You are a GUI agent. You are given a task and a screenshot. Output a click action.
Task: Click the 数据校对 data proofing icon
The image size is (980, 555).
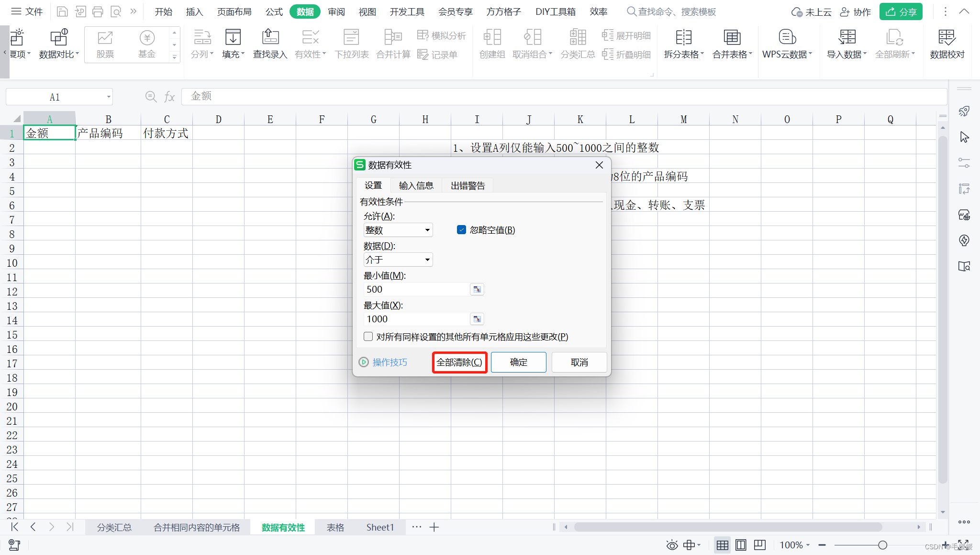click(947, 38)
